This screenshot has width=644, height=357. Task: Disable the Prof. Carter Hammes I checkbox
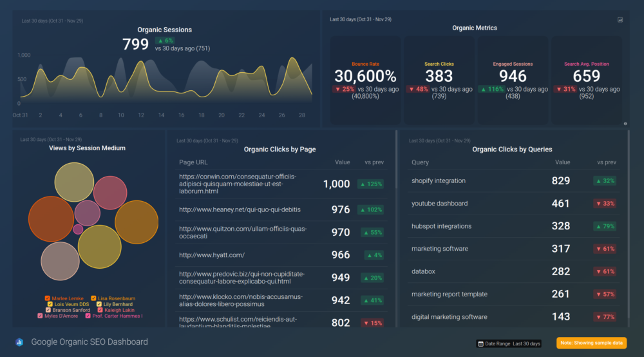[x=88, y=316]
